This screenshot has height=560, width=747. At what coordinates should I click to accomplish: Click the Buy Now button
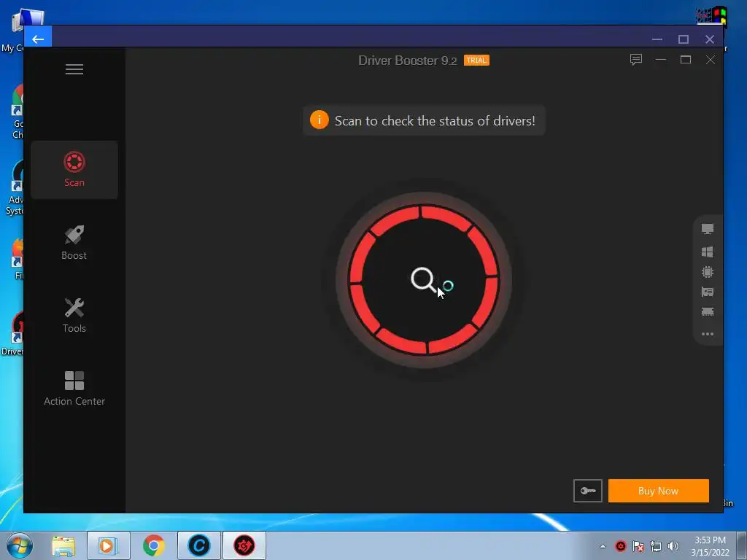click(659, 491)
